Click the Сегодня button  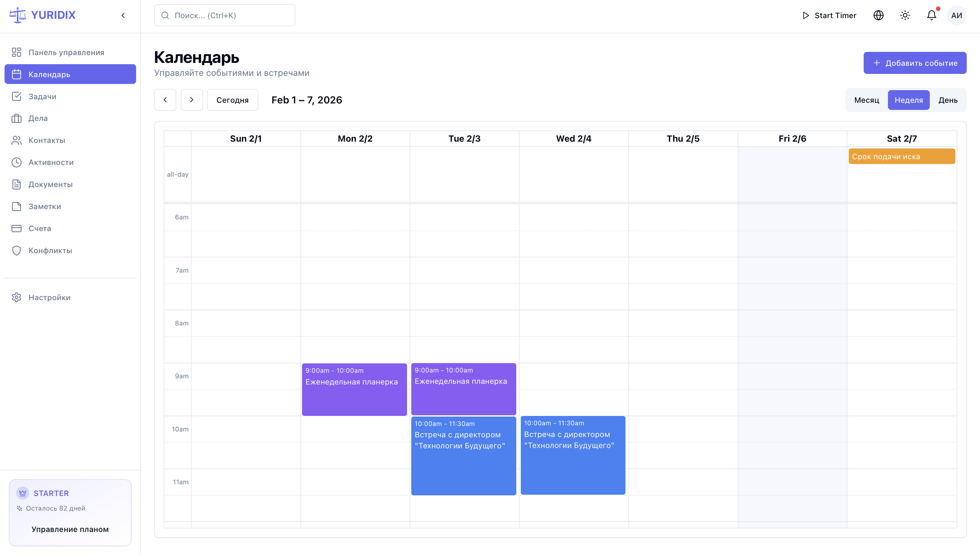pos(232,100)
